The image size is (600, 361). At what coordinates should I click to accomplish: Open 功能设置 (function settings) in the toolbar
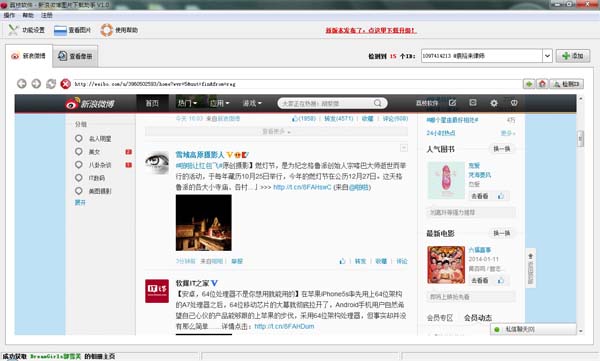(26, 30)
